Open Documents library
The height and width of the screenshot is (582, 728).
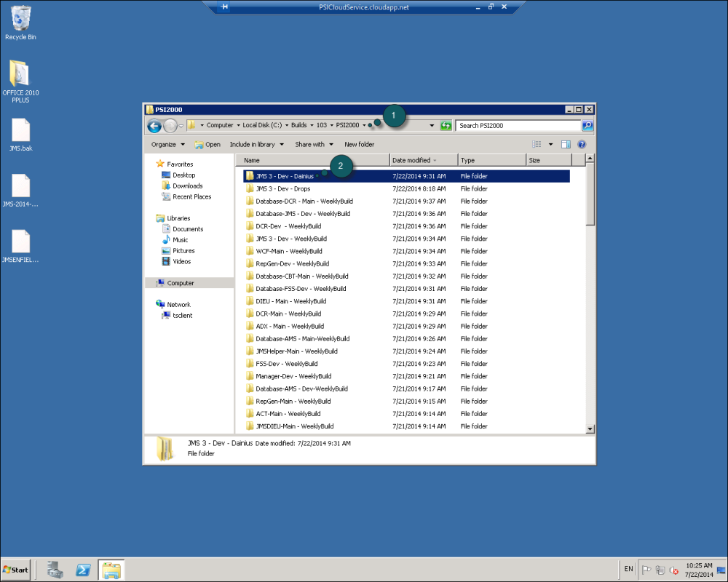click(188, 229)
